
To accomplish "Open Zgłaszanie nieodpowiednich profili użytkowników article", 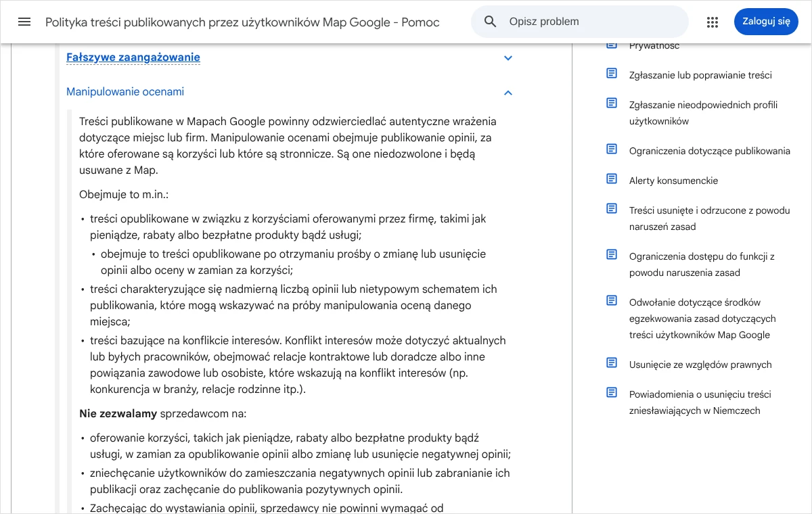I will 703,113.
